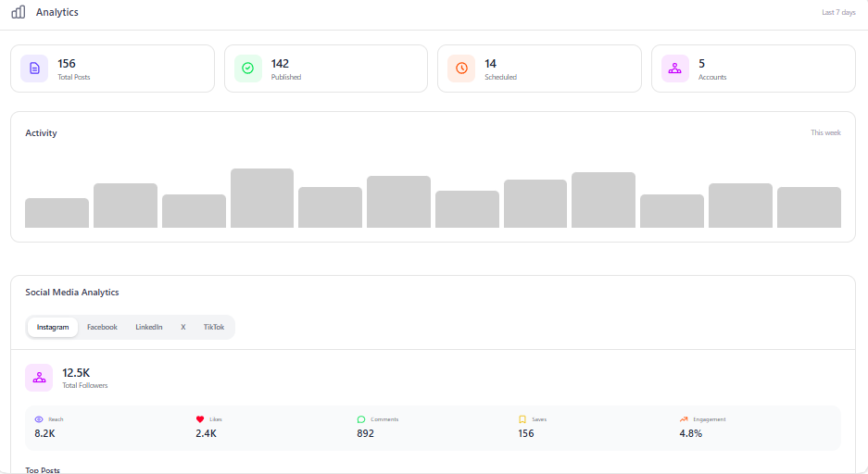Click the Reach eye icon

[x=39, y=419]
